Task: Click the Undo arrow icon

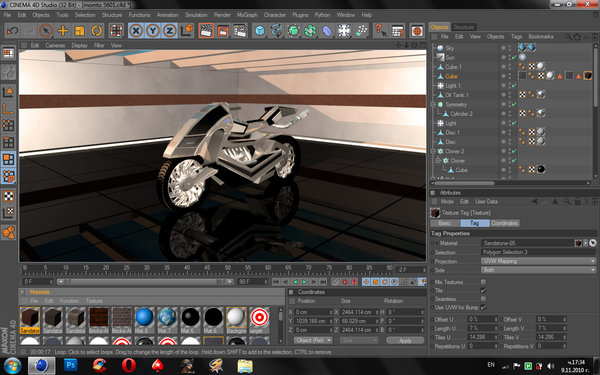Action: [13, 31]
